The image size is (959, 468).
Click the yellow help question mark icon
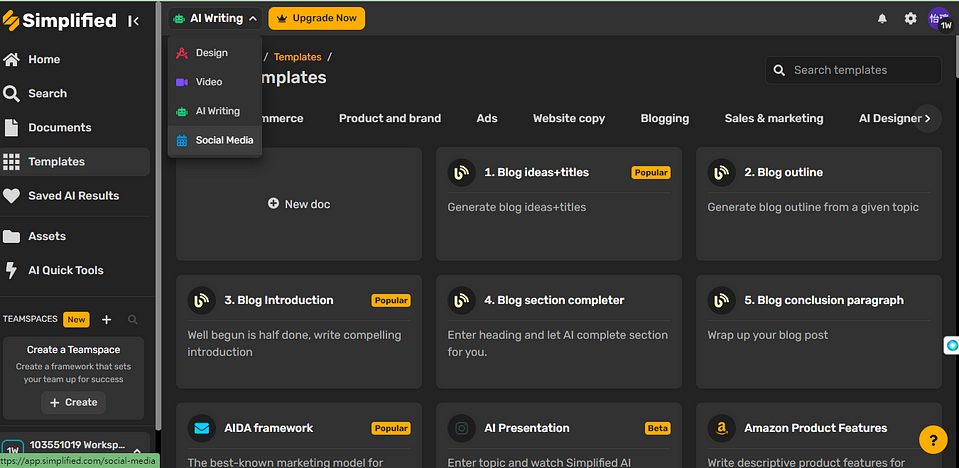click(932, 439)
